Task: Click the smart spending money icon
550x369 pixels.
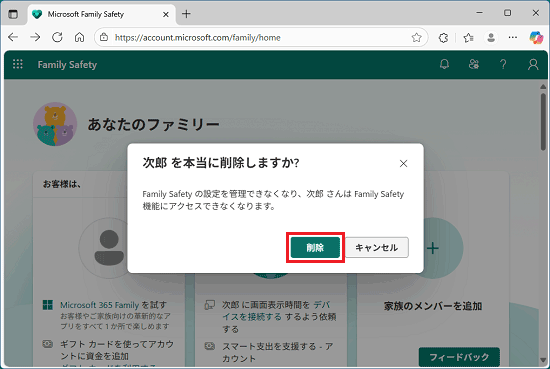Action: [209, 346]
